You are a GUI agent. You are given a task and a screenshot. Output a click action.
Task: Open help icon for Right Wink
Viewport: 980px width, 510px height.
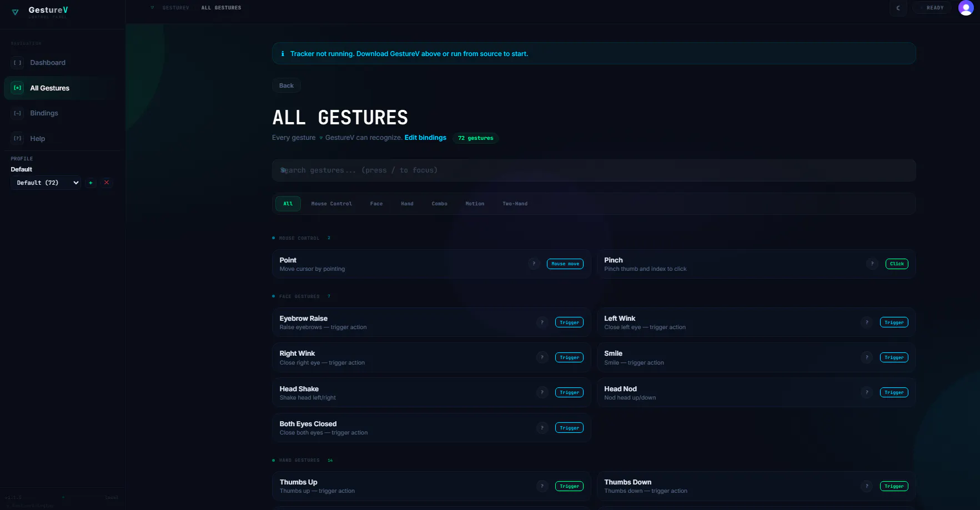pos(542,357)
